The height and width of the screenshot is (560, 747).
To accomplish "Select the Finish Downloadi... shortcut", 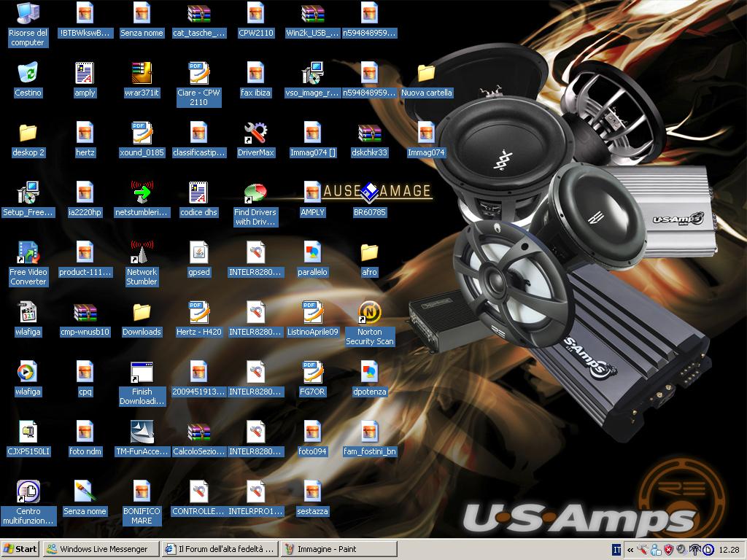I will (x=142, y=383).
